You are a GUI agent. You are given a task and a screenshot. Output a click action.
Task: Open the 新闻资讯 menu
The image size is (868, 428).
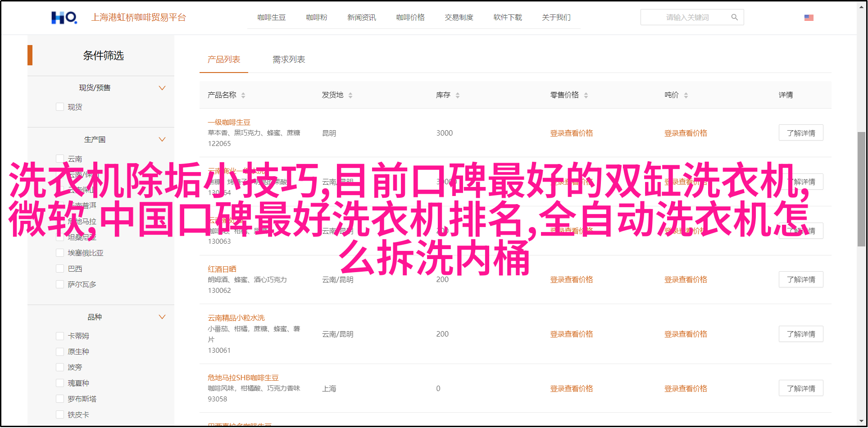click(362, 18)
